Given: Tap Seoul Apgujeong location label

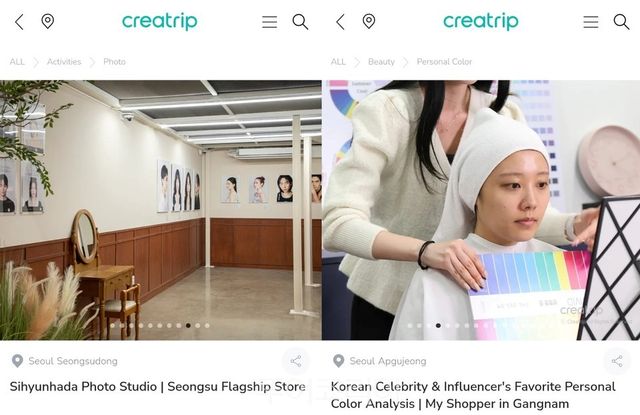Looking at the screenshot, I should [x=388, y=361].
